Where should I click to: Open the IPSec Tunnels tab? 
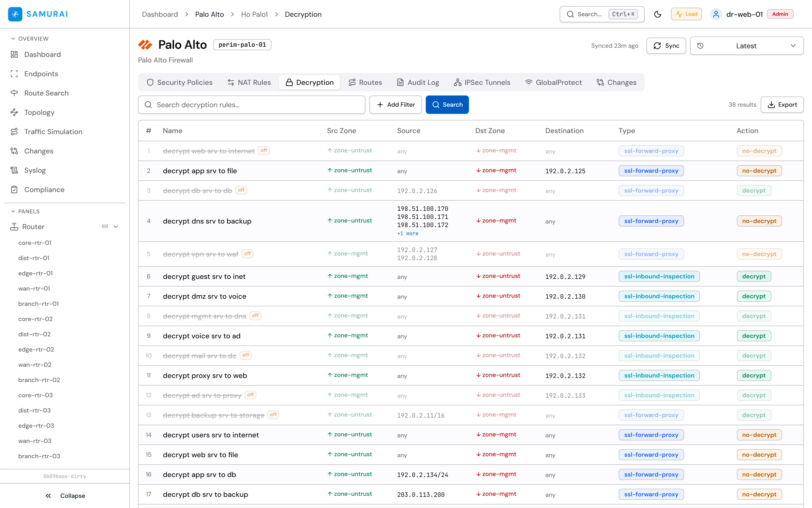click(482, 82)
